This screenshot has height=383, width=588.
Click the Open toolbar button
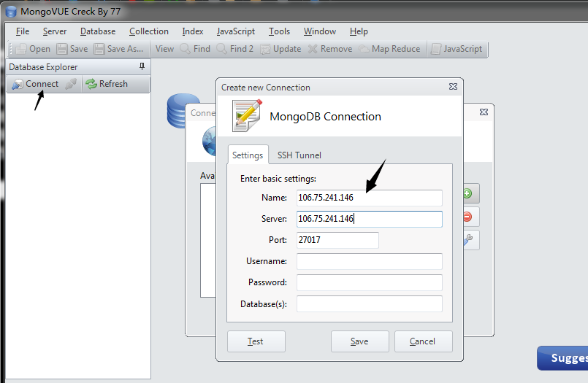(33, 49)
